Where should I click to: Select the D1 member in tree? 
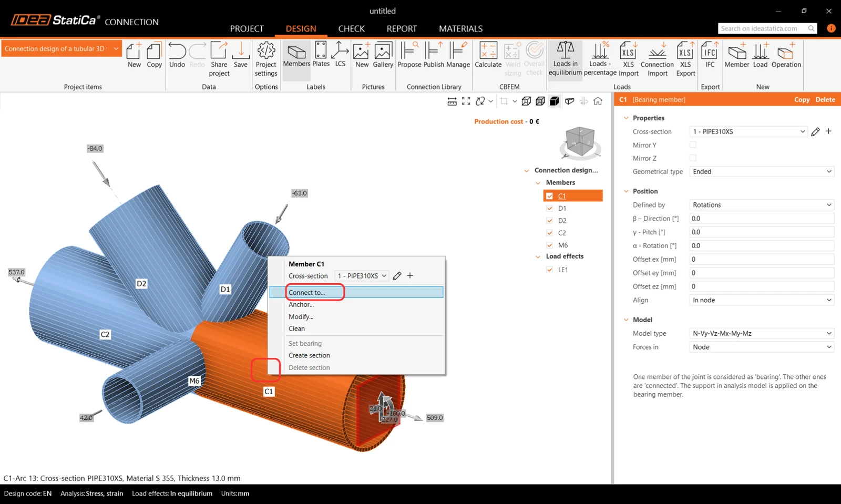tap(562, 209)
